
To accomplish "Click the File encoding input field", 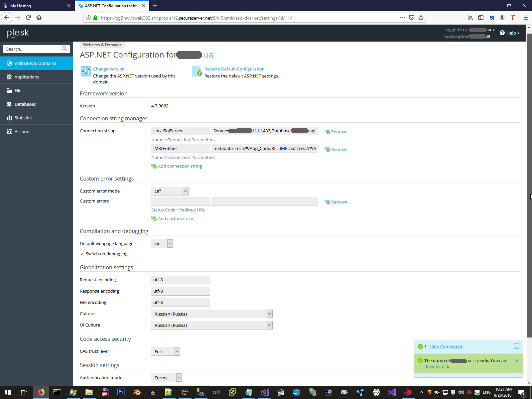I will [181, 303].
